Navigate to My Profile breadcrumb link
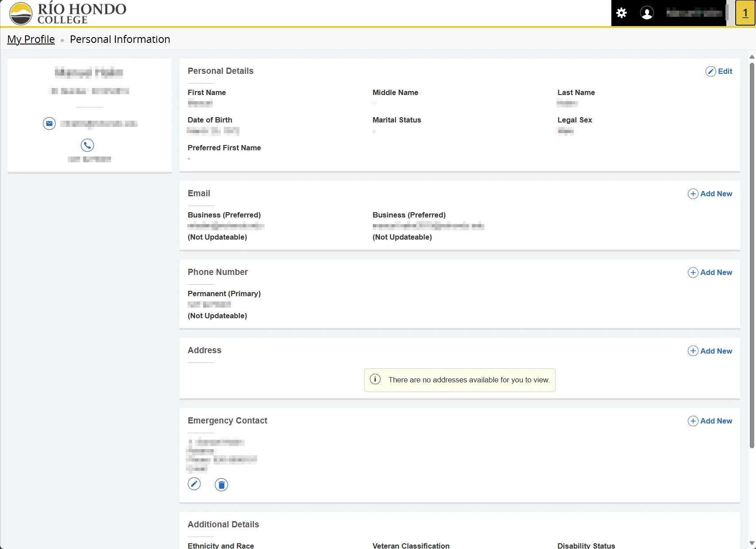This screenshot has height=549, width=756. (31, 39)
